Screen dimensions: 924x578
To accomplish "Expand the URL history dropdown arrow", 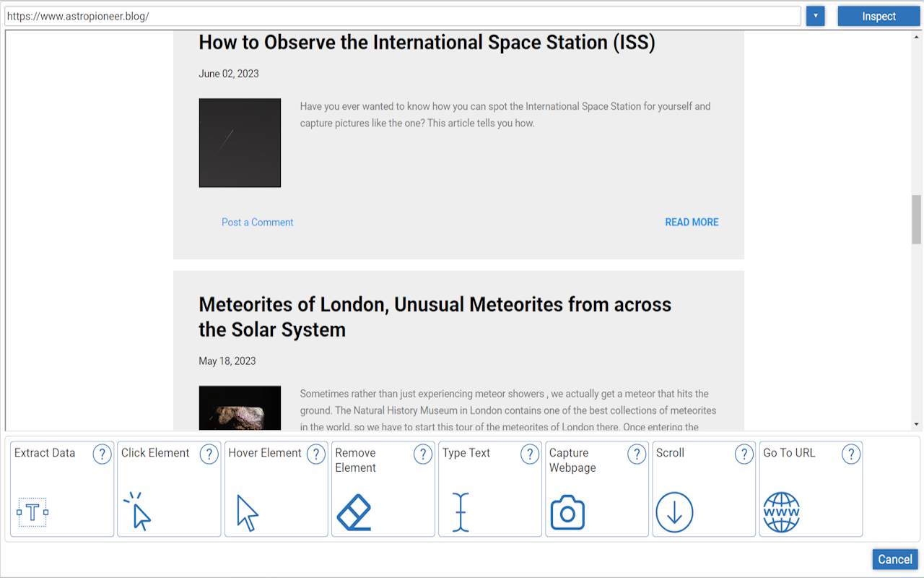I will click(815, 16).
